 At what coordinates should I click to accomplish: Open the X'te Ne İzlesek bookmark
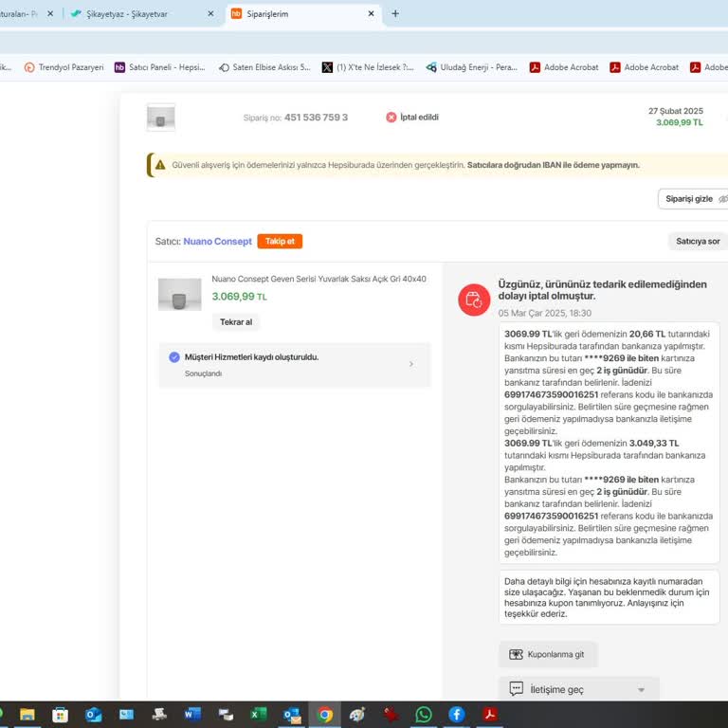click(x=368, y=67)
